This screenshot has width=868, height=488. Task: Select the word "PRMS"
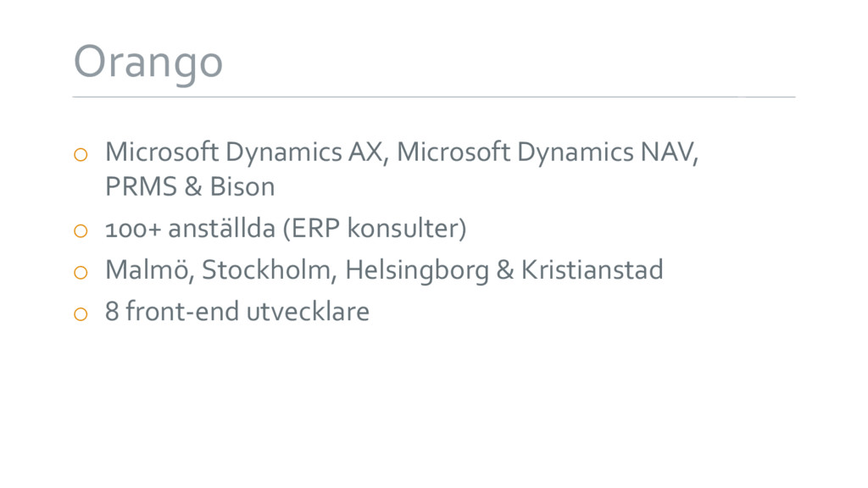coord(142,186)
